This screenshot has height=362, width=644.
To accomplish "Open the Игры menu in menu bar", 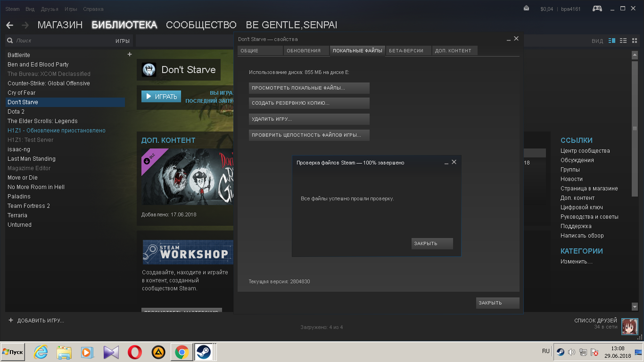I will (x=71, y=9).
